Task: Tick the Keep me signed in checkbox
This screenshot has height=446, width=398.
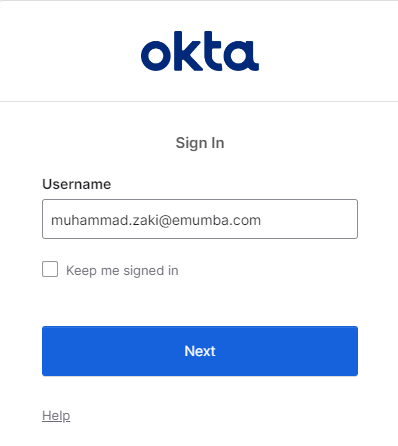Action: (50, 269)
